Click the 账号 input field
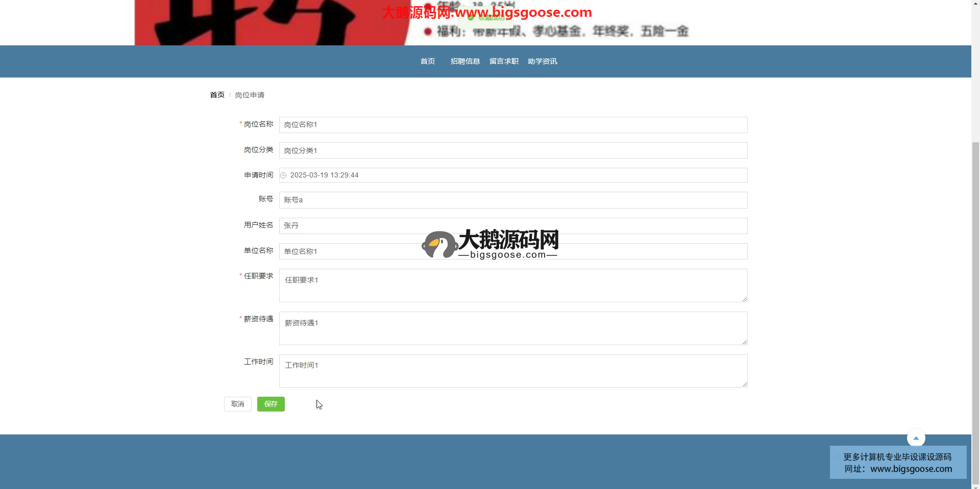Image resolution: width=980 pixels, height=489 pixels. (513, 200)
